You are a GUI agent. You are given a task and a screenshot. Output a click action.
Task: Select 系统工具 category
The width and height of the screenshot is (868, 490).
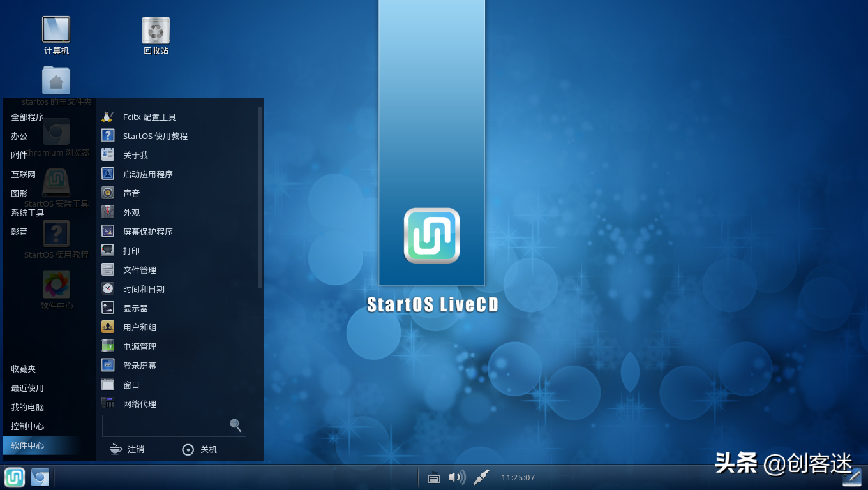(x=27, y=212)
